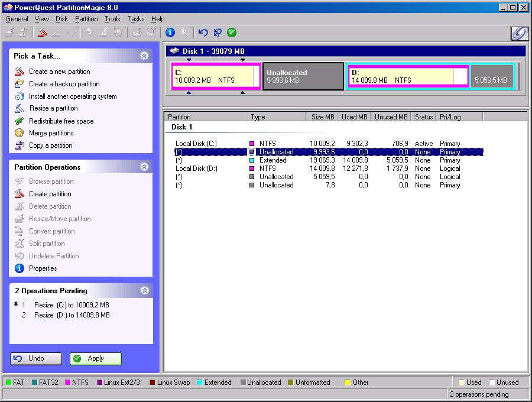Click the Create partition icon in the toolbar

pyautogui.click(x=42, y=33)
